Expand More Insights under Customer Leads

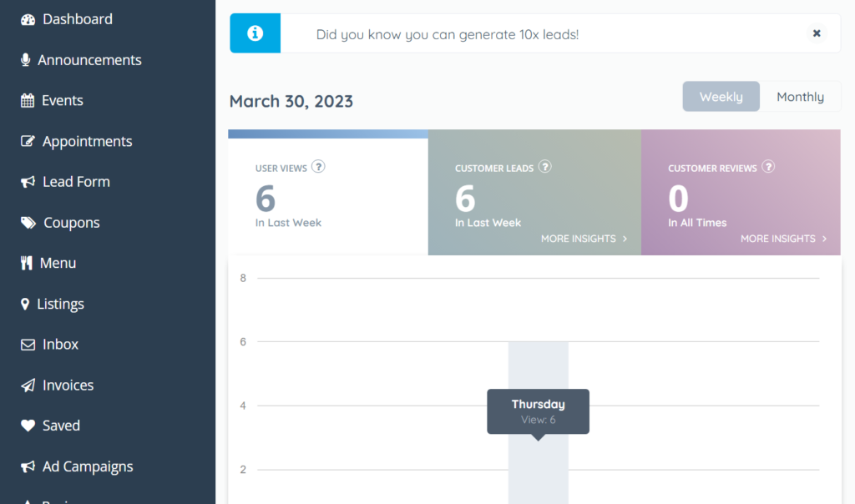click(x=584, y=239)
